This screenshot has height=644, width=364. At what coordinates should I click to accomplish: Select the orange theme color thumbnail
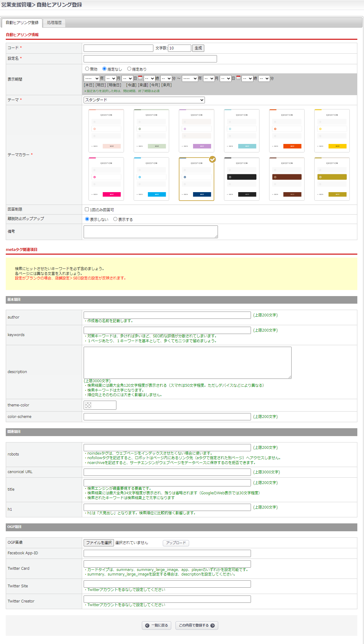287,131
